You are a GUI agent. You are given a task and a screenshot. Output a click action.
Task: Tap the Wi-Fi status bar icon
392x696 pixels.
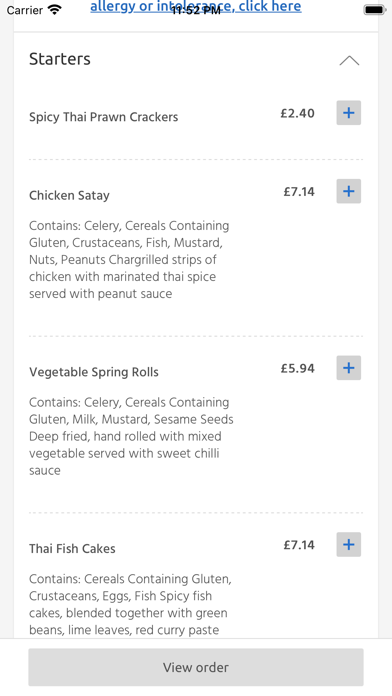[55, 10]
